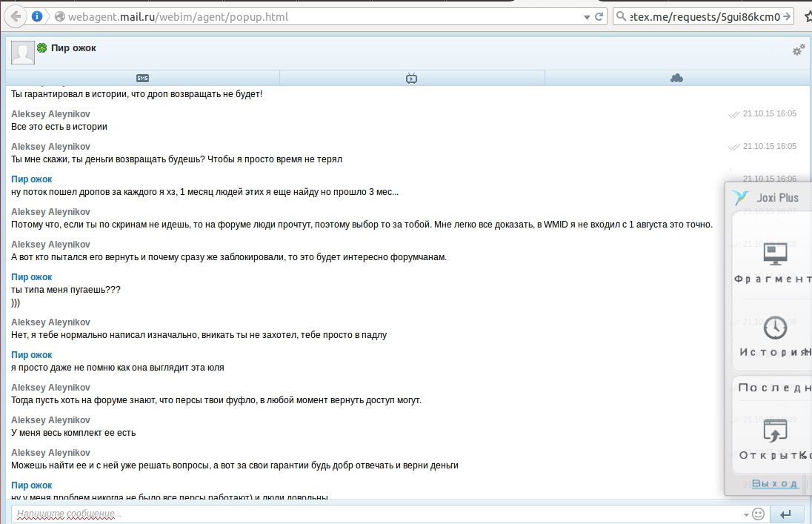Open the site info icon beside the URL

tap(37, 16)
